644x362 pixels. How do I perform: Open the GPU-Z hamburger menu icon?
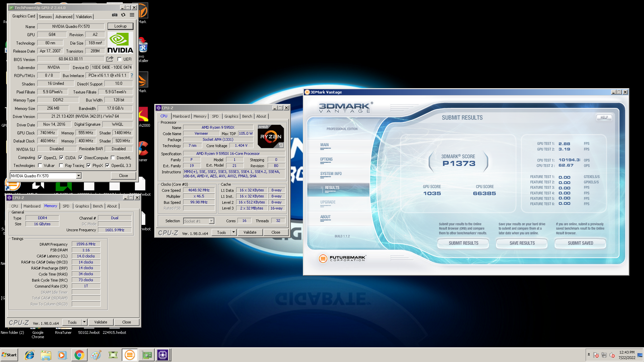tap(132, 15)
